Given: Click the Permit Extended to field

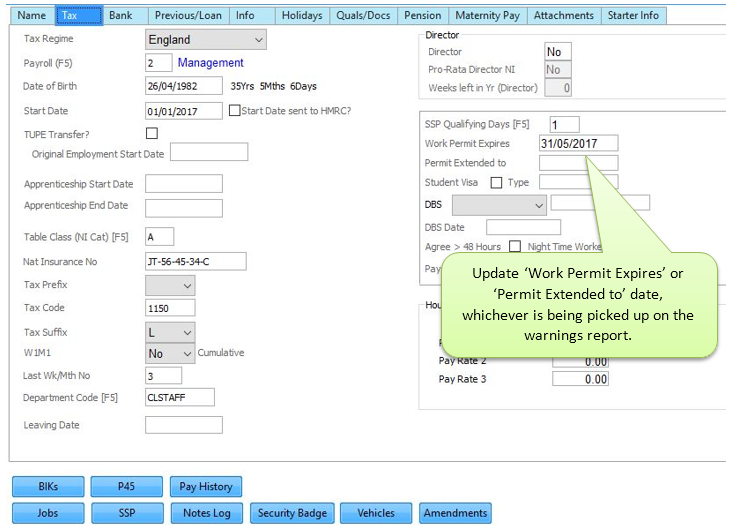Looking at the screenshot, I should click(578, 163).
